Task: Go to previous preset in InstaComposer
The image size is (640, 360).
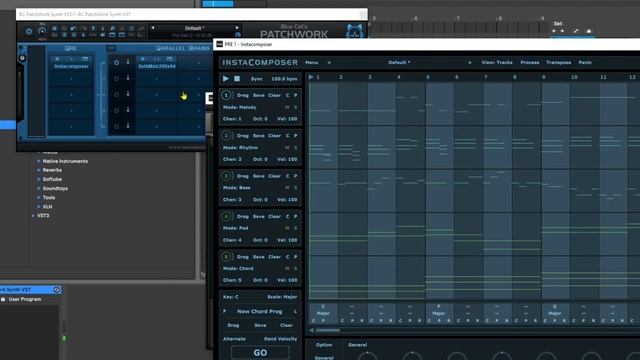Action: (x=329, y=62)
